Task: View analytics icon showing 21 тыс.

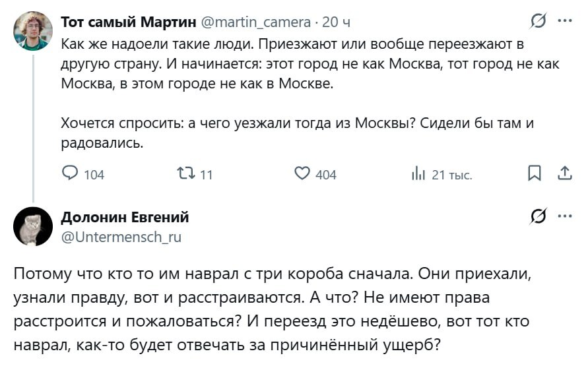Action: click(x=418, y=174)
